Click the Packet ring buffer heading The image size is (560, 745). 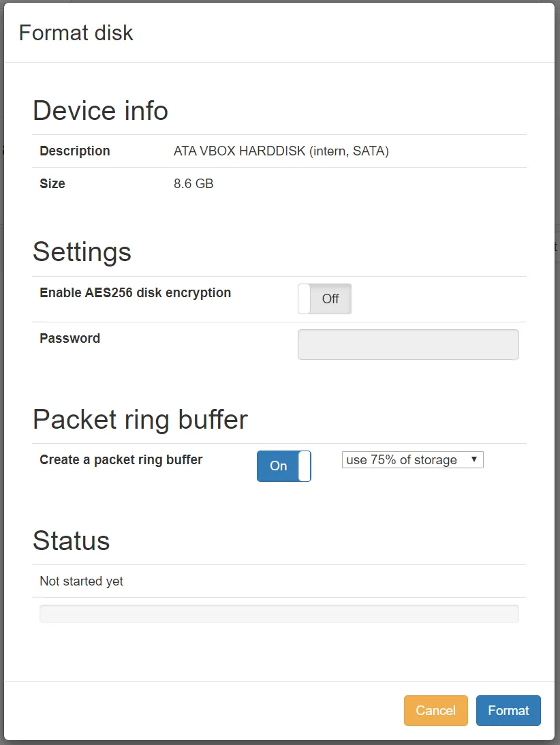pos(140,419)
